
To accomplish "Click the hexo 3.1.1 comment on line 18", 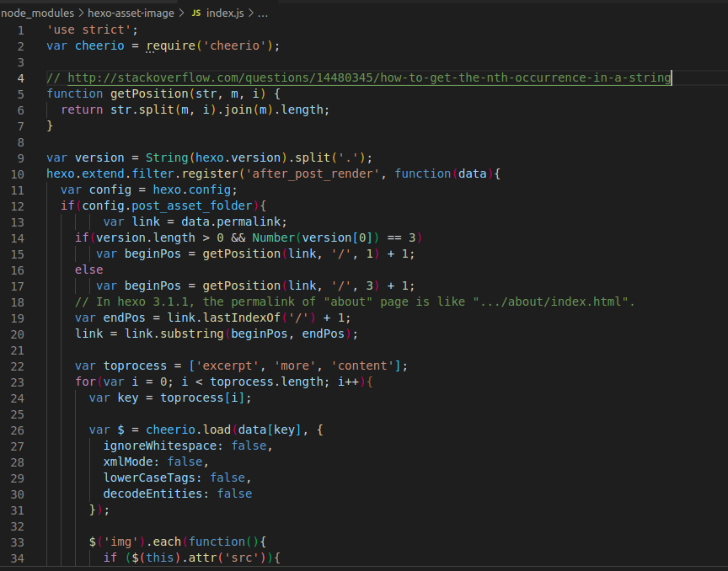I will pyautogui.click(x=355, y=302).
